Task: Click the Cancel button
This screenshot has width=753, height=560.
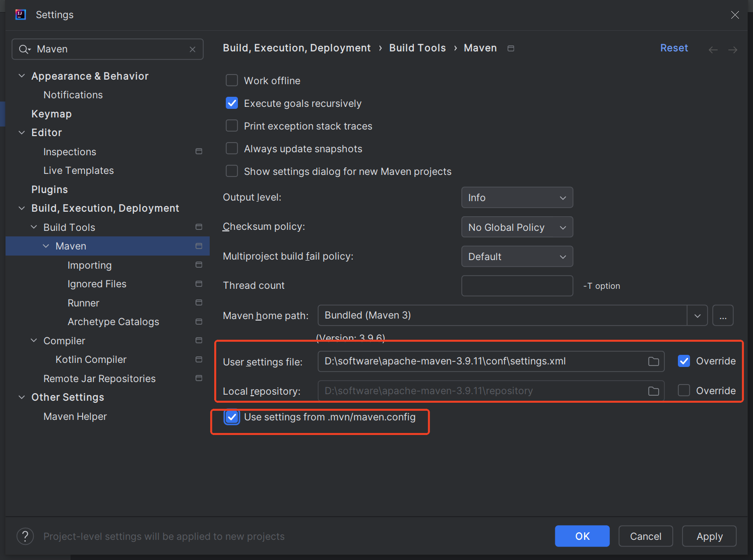Action: [x=646, y=536]
